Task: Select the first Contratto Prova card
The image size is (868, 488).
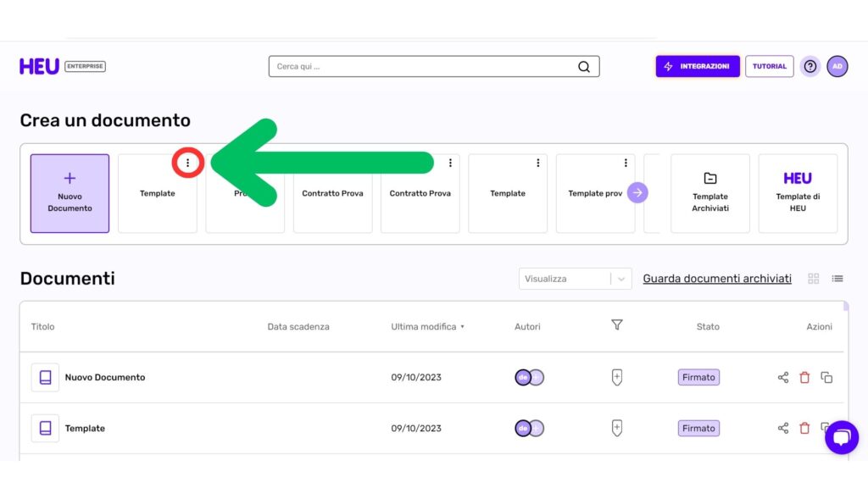Action: (332, 193)
